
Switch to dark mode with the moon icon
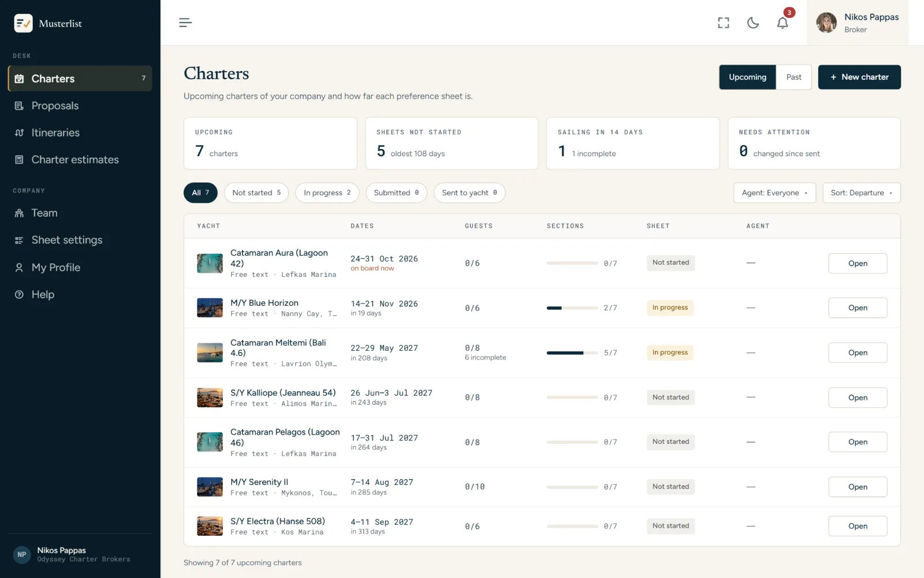point(753,23)
